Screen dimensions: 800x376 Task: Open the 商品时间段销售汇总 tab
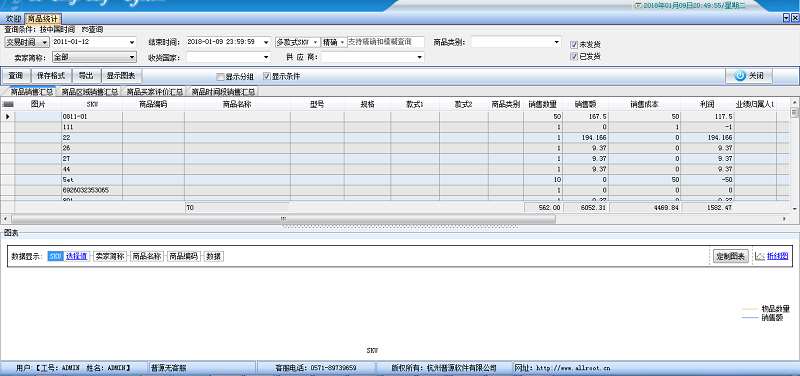pos(223,92)
